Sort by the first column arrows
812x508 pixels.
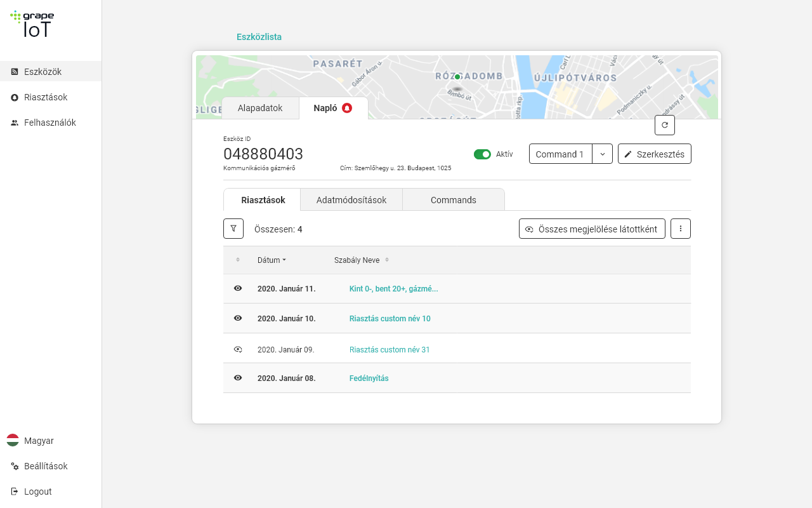[x=238, y=260]
